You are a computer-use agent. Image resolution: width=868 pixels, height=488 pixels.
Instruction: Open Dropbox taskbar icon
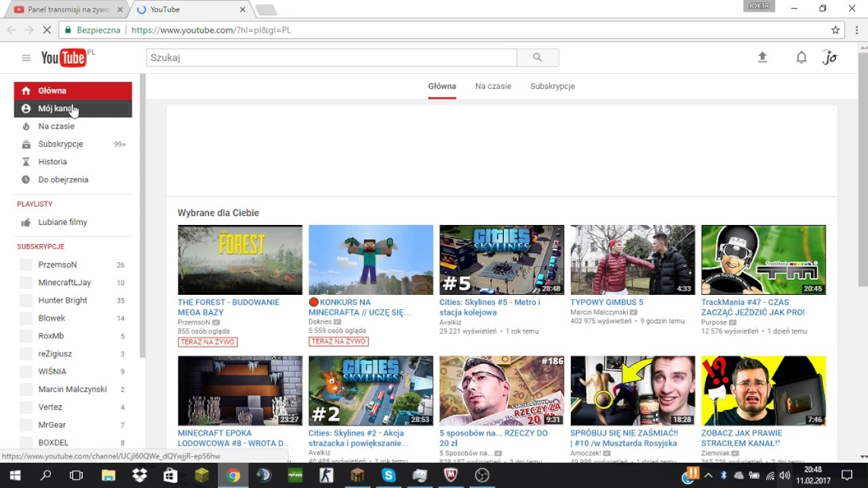139,475
